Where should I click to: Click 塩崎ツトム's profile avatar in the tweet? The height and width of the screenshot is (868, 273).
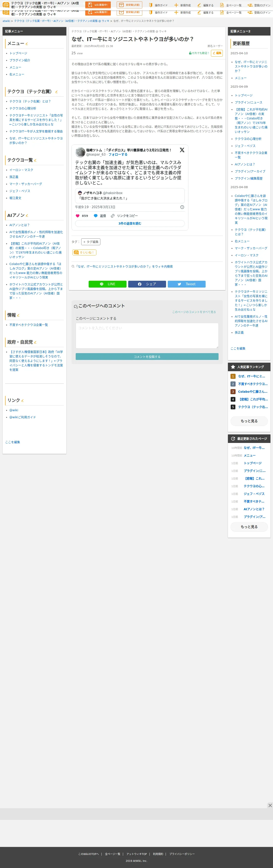click(x=80, y=152)
